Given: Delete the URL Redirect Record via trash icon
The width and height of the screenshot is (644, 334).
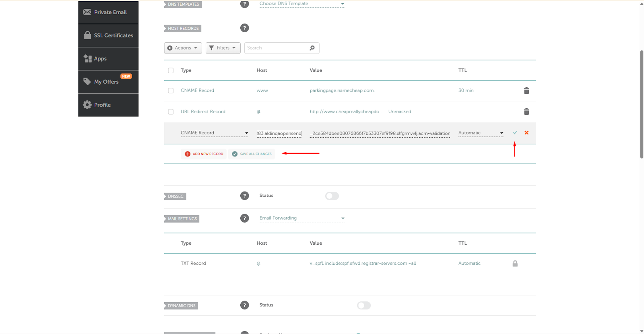Looking at the screenshot, I should click(526, 111).
